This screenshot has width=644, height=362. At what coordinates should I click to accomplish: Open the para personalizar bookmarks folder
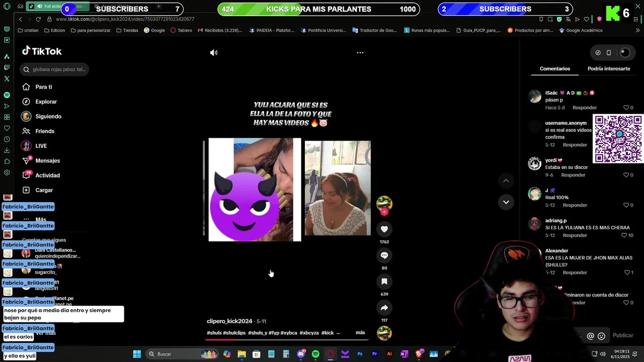point(91,30)
